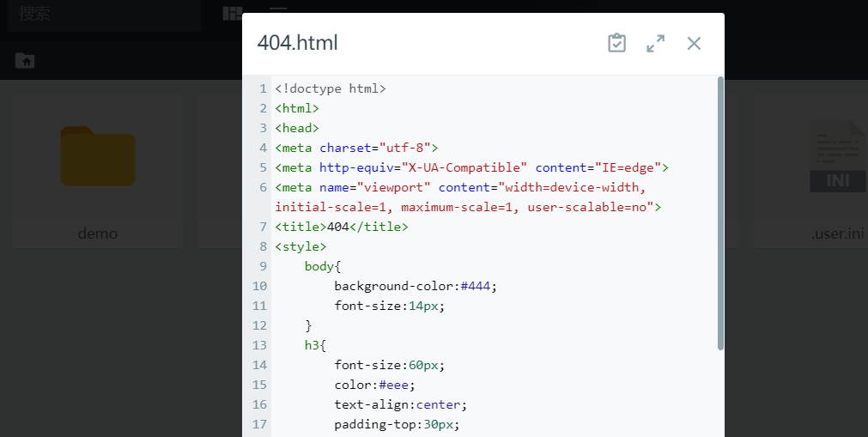Switch to grid view layout
The width and height of the screenshot is (868, 437).
[x=232, y=13]
